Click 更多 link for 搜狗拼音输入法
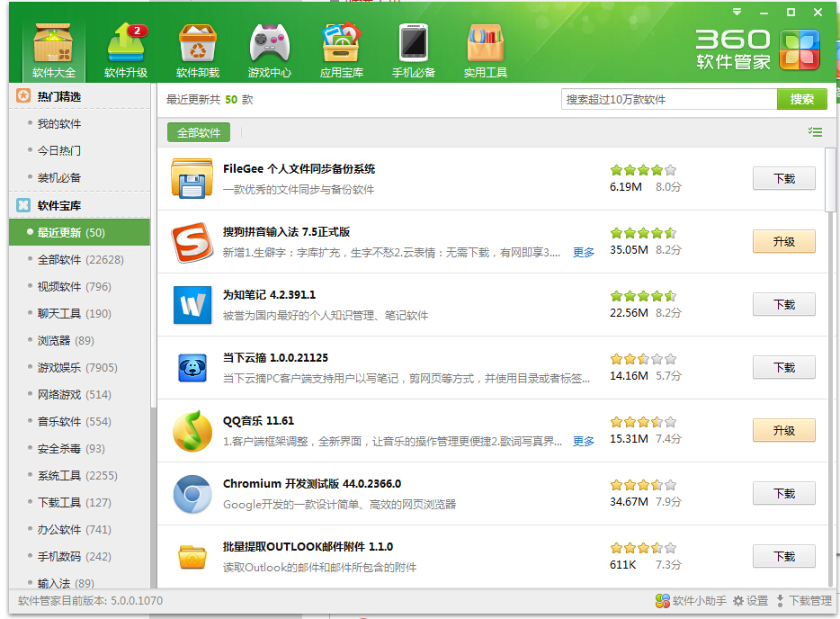 584,253
